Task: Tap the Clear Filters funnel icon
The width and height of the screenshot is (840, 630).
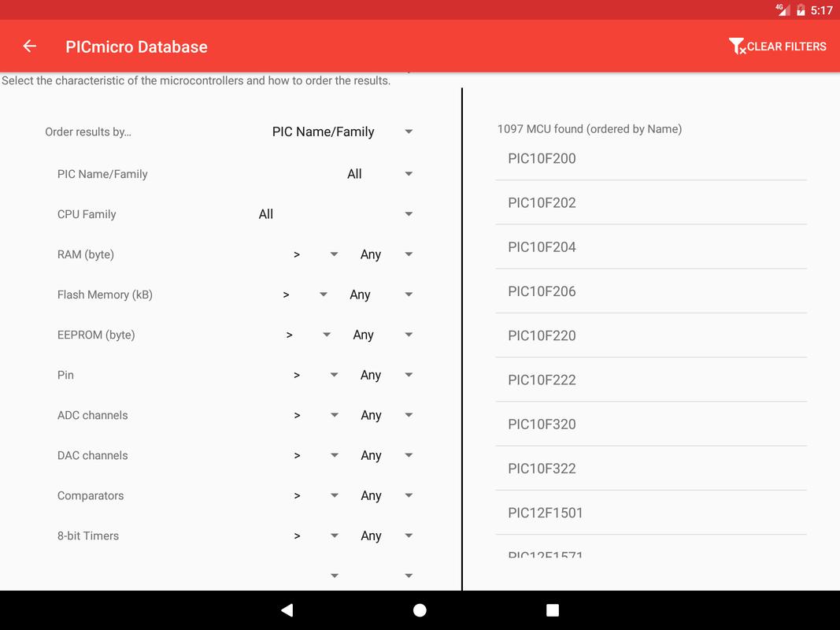Action: (x=737, y=46)
